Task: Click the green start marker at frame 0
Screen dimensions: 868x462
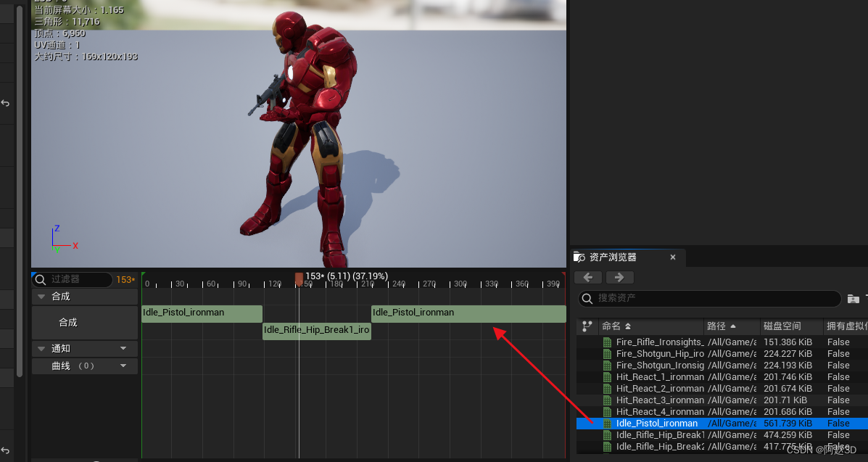Action: click(143, 275)
